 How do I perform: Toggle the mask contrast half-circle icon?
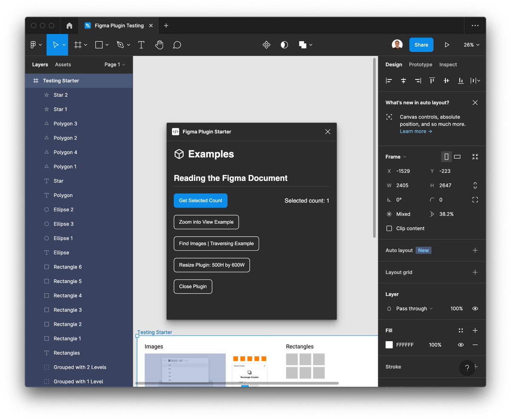click(284, 45)
